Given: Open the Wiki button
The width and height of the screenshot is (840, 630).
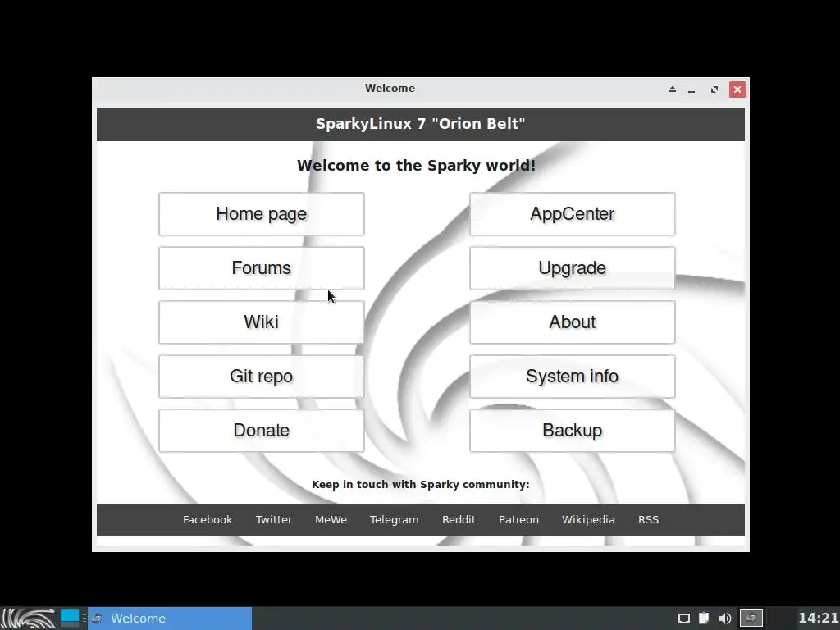Looking at the screenshot, I should click(x=262, y=322).
